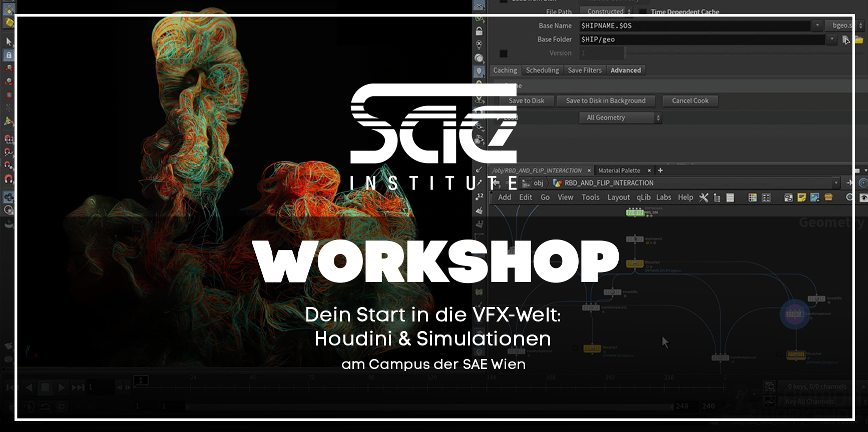Switch to the Advanced tab
The width and height of the screenshot is (868, 432).
pyautogui.click(x=626, y=70)
